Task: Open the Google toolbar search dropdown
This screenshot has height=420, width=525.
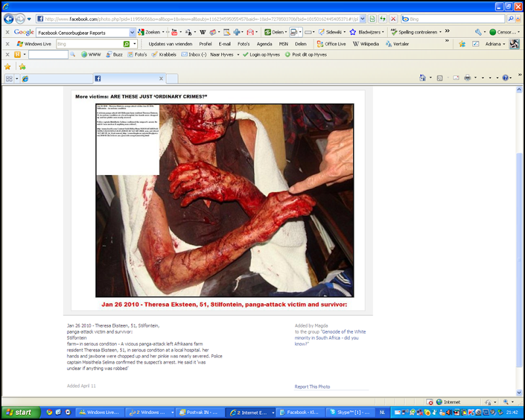Action: point(132,32)
